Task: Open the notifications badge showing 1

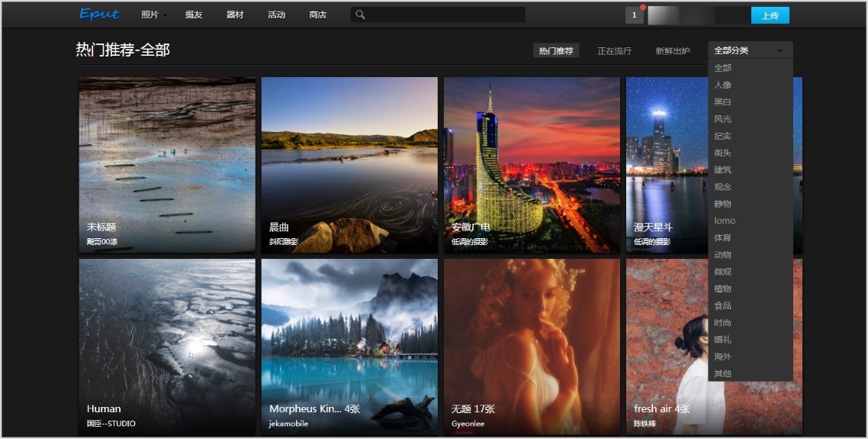Action: coord(635,15)
